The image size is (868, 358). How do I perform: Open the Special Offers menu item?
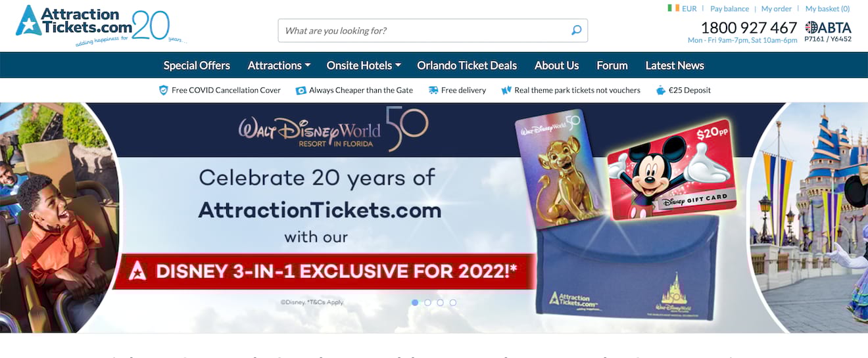tap(197, 65)
